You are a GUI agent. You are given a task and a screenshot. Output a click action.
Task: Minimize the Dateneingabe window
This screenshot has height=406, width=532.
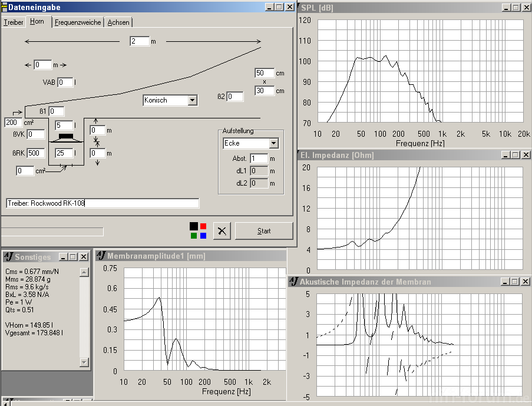(269, 7)
